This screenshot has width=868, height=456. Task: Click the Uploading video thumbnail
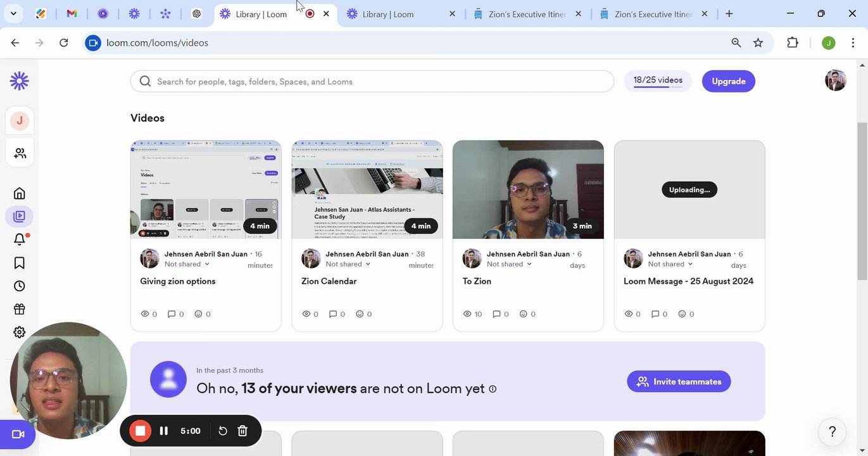689,189
